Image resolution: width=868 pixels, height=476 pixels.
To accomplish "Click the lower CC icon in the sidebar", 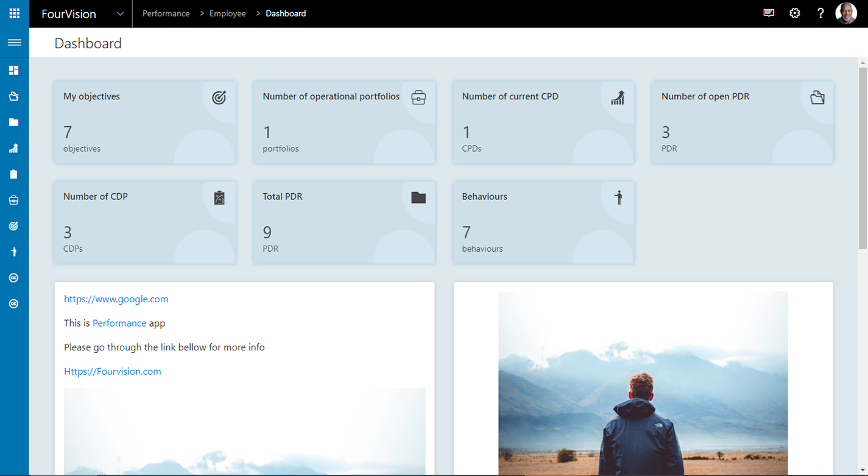I will pos(14,304).
